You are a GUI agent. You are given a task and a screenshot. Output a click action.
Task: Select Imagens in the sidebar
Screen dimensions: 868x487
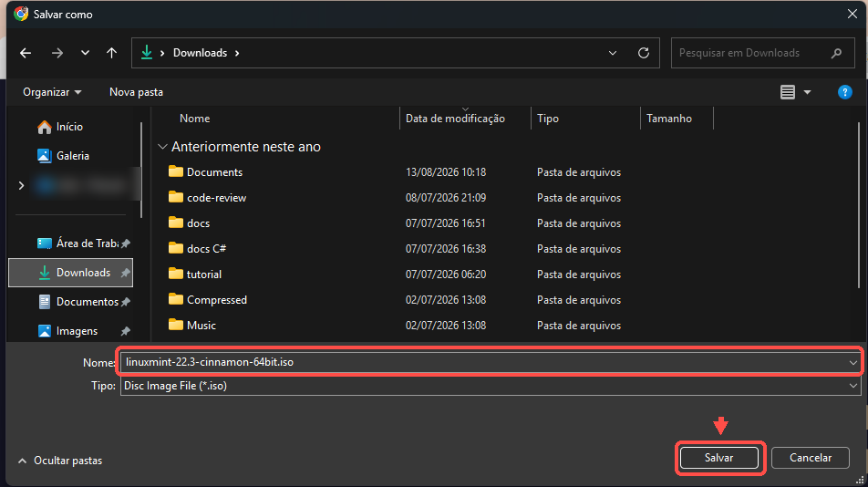pyautogui.click(x=67, y=331)
